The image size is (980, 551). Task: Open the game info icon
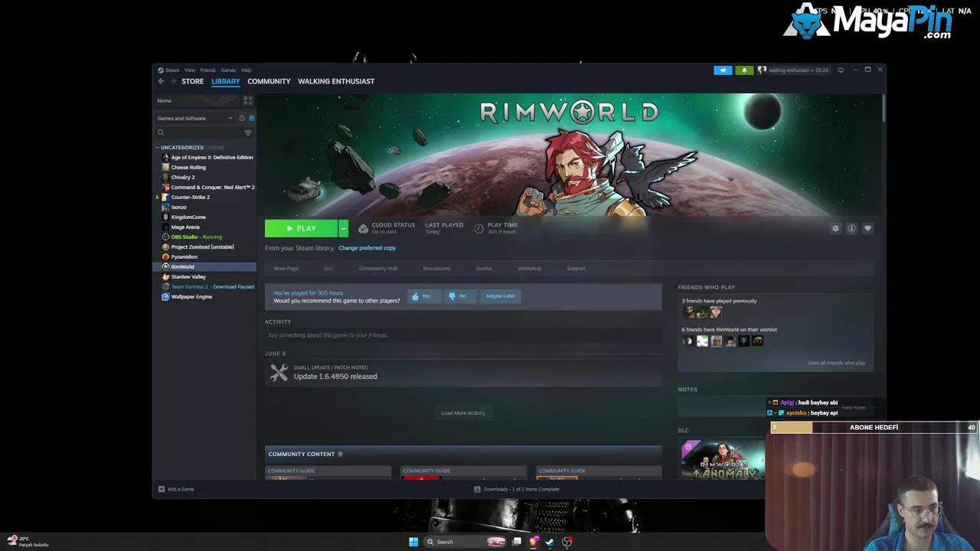pyautogui.click(x=851, y=228)
